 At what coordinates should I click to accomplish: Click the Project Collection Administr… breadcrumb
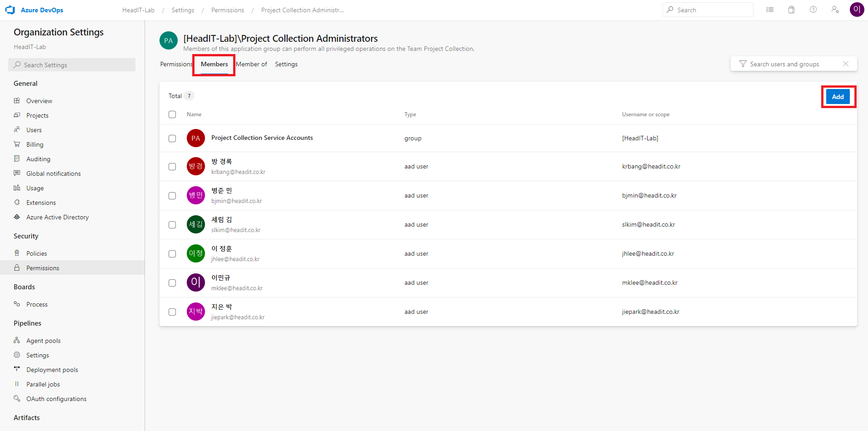pos(302,10)
